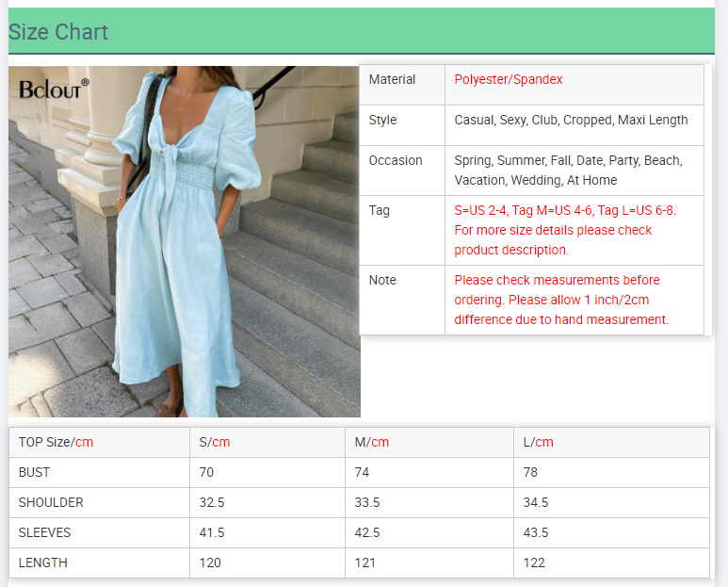Click the Style row label

click(x=382, y=121)
